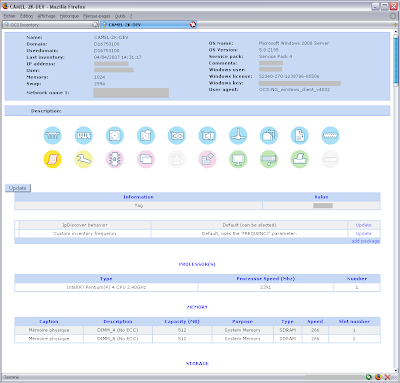Open the wrench configuration icon
The width and height of the screenshot is (400, 383).
click(x=84, y=159)
